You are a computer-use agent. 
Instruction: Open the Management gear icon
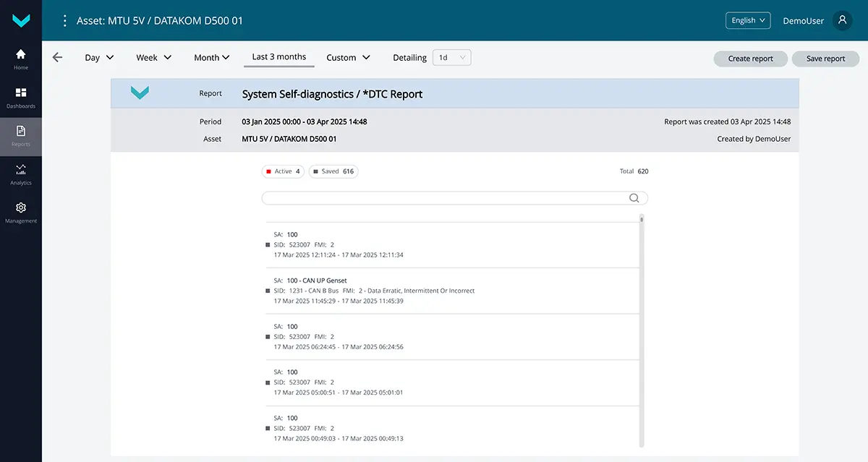[x=21, y=208]
